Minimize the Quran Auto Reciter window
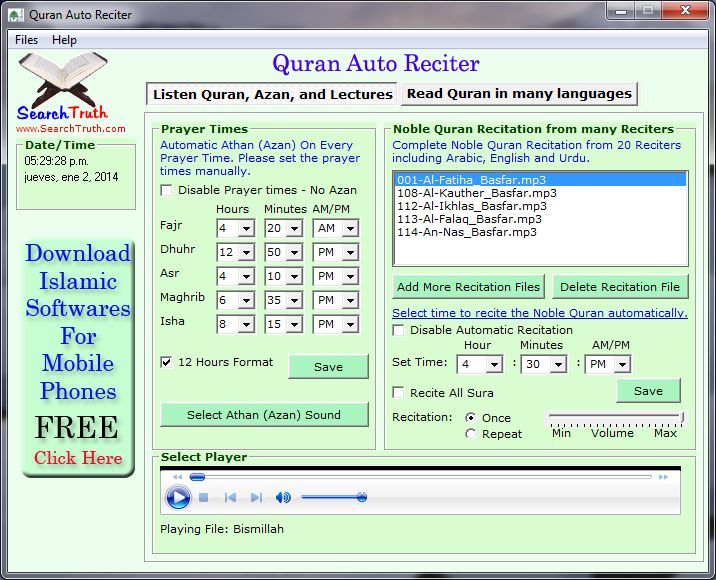This screenshot has width=716, height=580. click(x=621, y=11)
